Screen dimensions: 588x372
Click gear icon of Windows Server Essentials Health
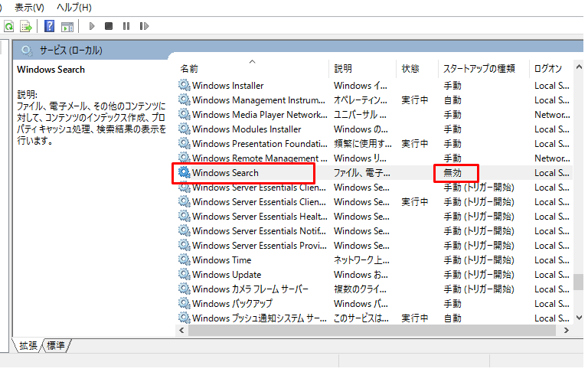pyautogui.click(x=184, y=216)
